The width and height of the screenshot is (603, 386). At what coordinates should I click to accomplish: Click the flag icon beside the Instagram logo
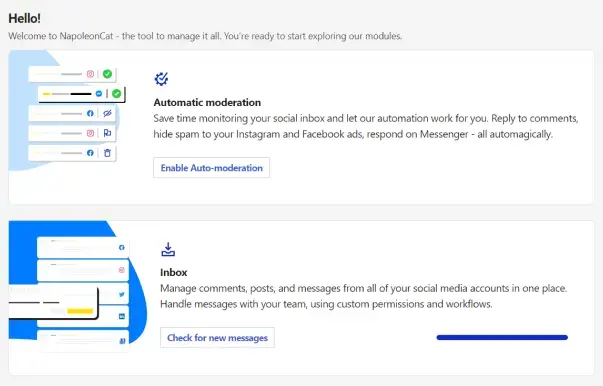coord(107,133)
